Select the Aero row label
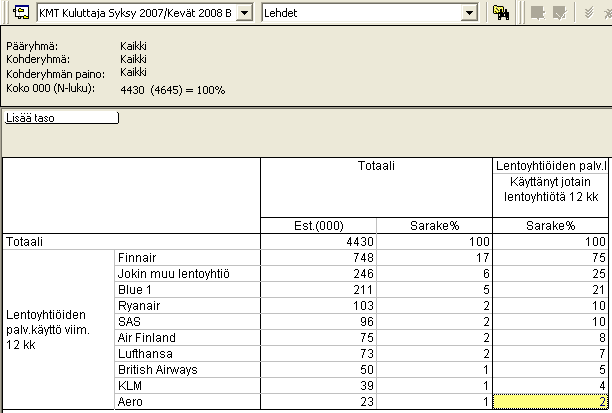The image size is (612, 413). click(x=187, y=402)
